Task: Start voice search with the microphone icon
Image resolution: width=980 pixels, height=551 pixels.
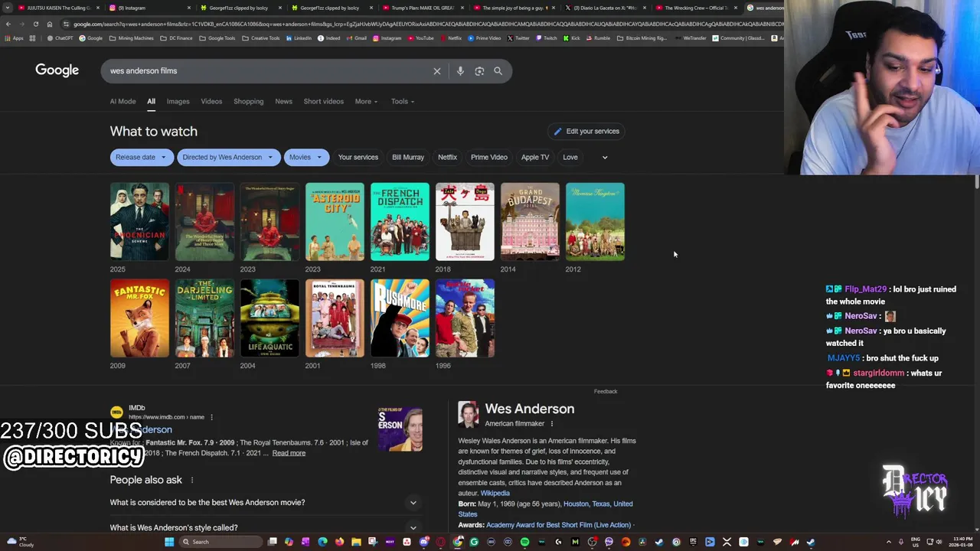Action: click(x=460, y=71)
